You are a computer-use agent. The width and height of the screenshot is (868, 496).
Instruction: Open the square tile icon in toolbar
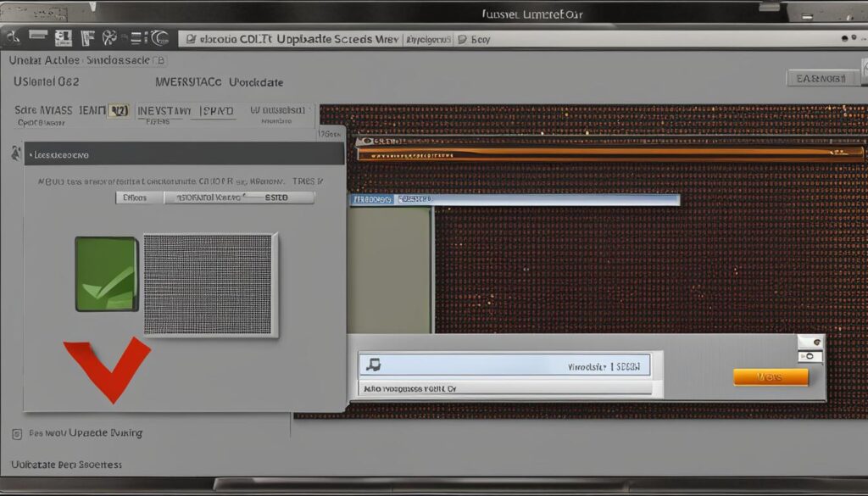point(63,38)
